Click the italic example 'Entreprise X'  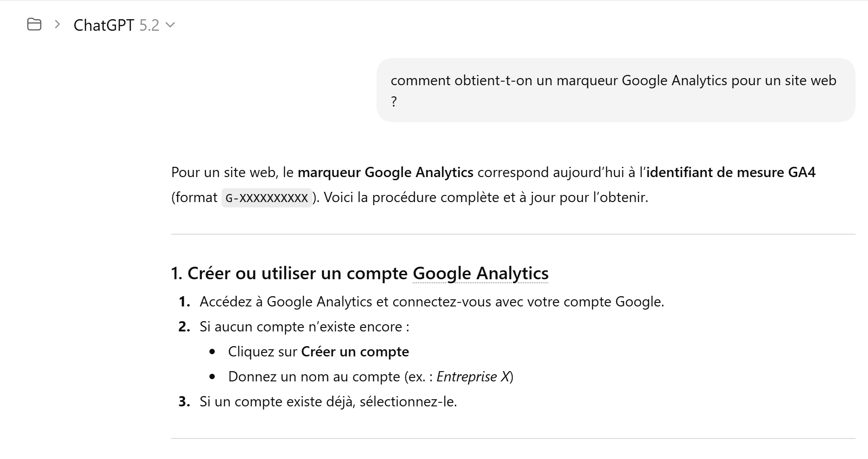[473, 377]
